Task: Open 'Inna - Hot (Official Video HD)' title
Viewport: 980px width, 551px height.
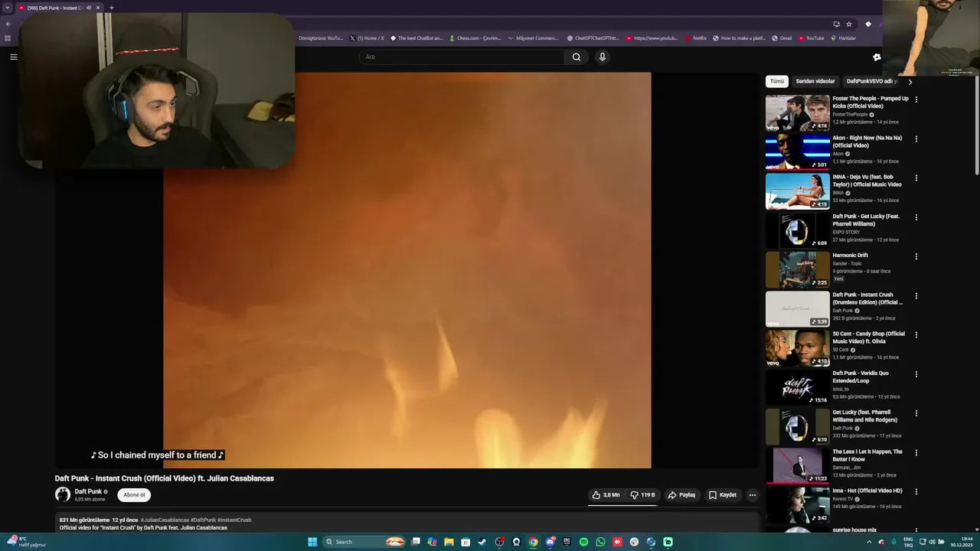Action: pyautogui.click(x=867, y=491)
